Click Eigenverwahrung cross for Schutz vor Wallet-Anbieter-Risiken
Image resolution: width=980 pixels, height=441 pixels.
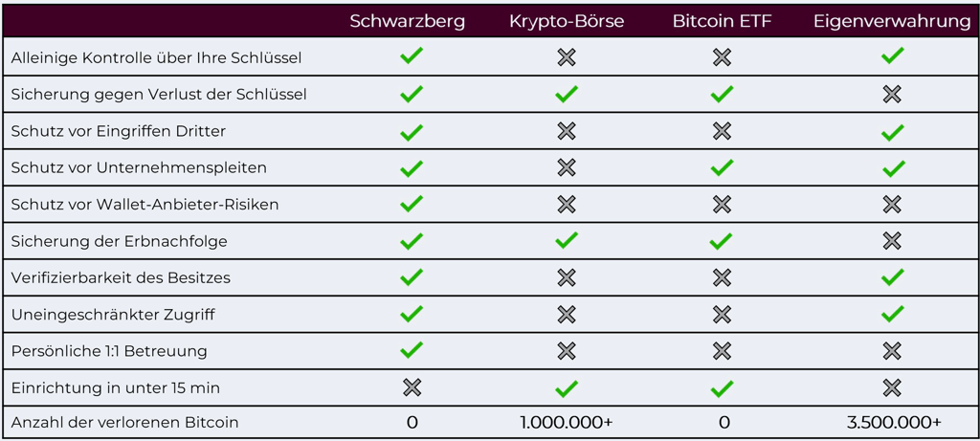pos(892,205)
